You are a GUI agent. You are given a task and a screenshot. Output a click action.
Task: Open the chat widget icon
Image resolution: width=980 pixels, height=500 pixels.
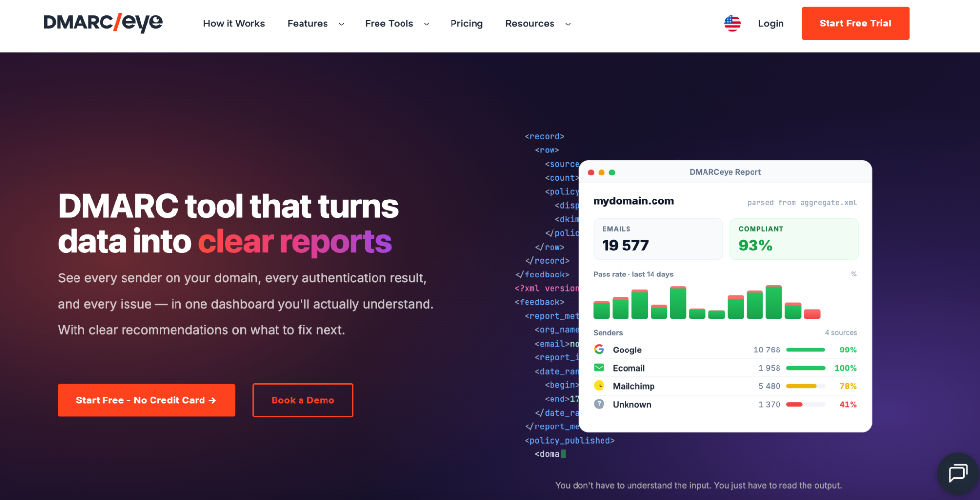pos(957,473)
